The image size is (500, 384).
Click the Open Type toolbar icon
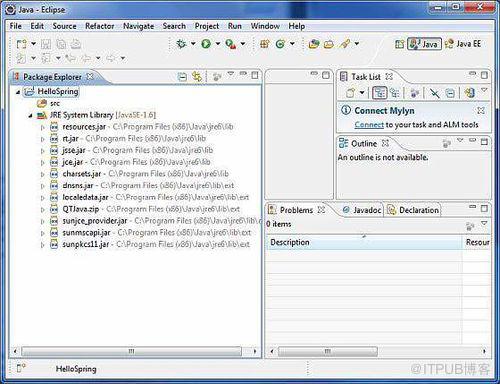click(314, 44)
